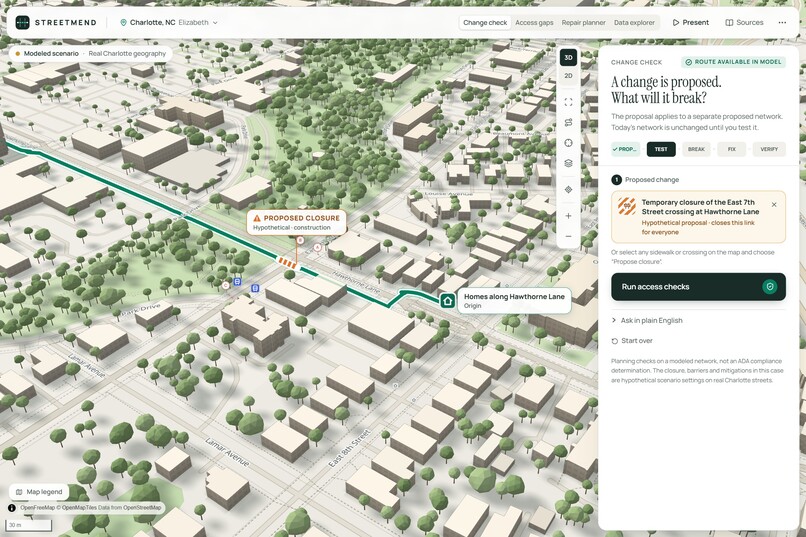This screenshot has width=806, height=537.
Task: Select the BREAK step
Action: click(696, 149)
